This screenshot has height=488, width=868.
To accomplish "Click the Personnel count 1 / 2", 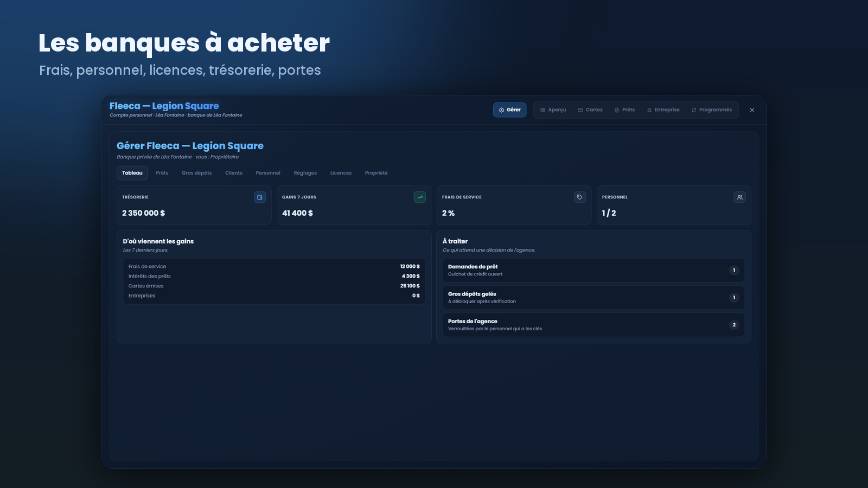I will (x=609, y=213).
